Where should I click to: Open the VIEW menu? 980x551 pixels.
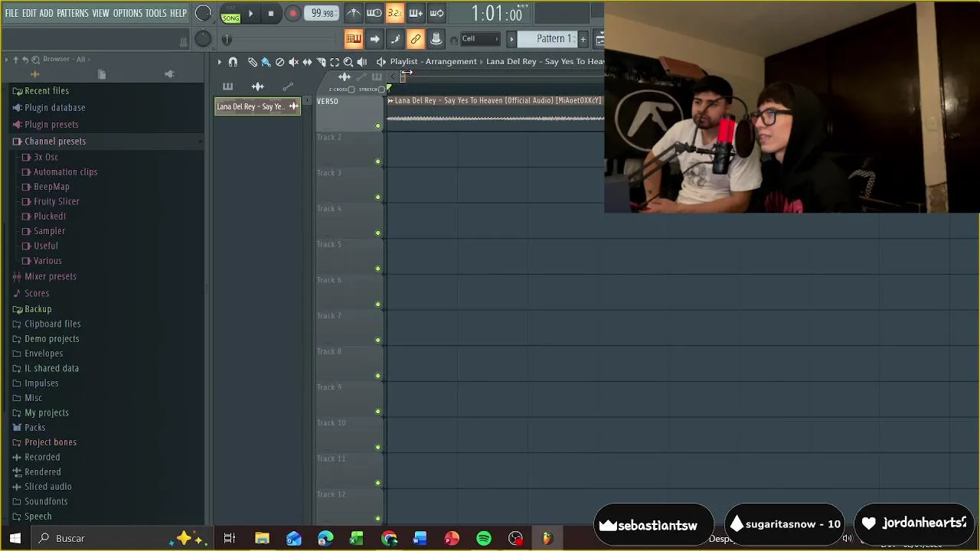101,14
